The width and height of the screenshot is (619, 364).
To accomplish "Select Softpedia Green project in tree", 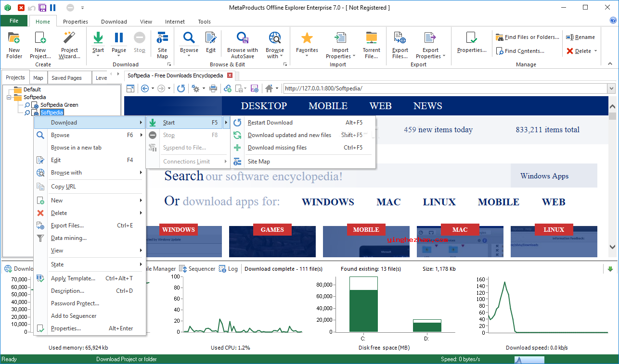I will click(59, 105).
